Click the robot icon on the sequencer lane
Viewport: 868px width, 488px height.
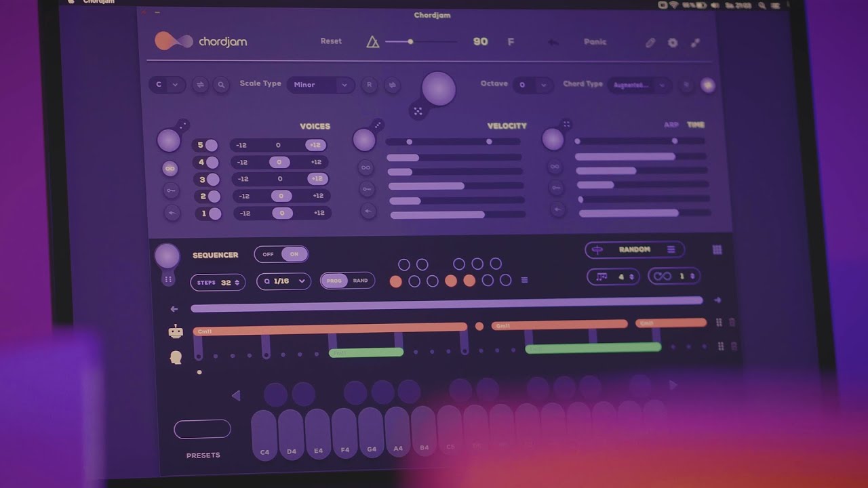(x=176, y=331)
